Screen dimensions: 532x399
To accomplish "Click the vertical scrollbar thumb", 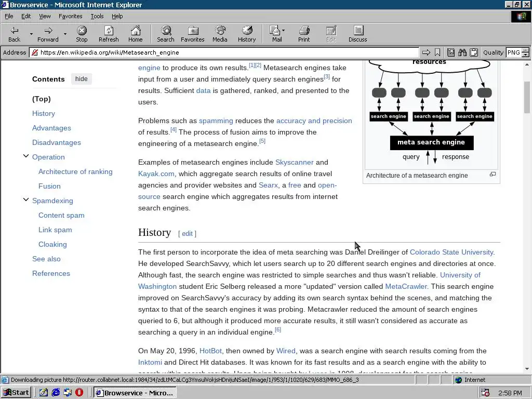I will 527,97.
